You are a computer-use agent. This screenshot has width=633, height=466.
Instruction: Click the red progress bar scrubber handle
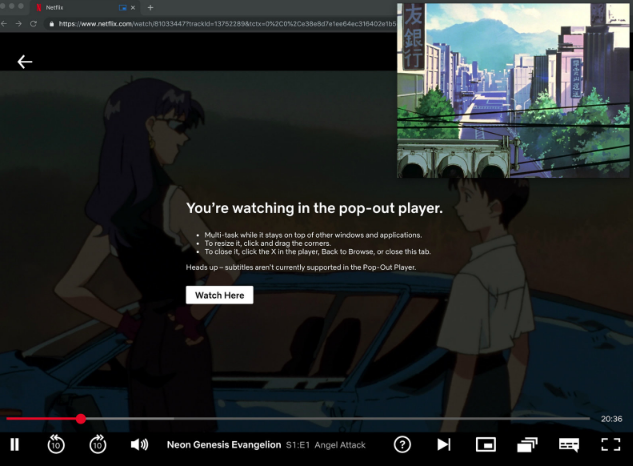click(81, 419)
